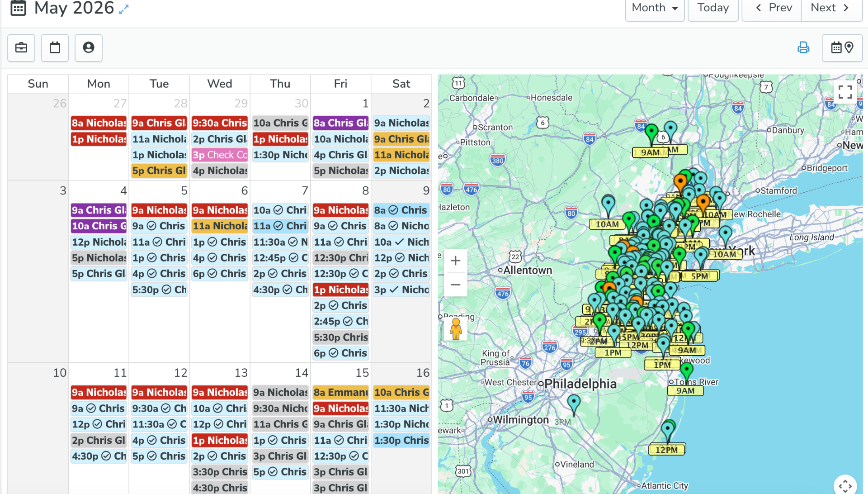
Task: Open the yellow 10a Chris G event on May 16
Action: [x=401, y=393]
